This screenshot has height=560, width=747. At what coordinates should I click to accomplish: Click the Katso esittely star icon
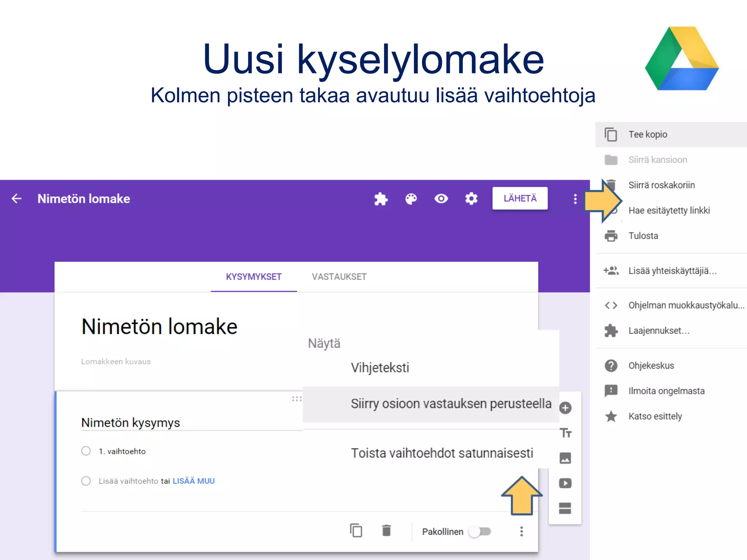point(611,416)
